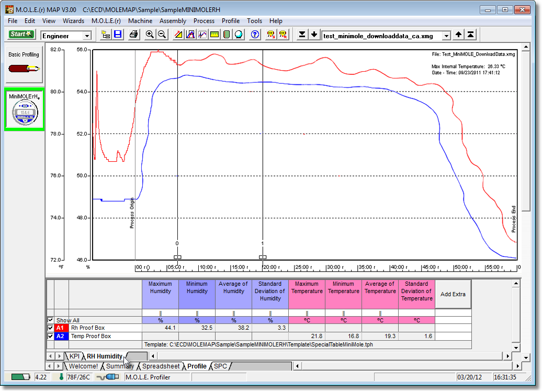Viewport: 542px width, 392px height.
Task: Open the File menu
Action: click(13, 21)
